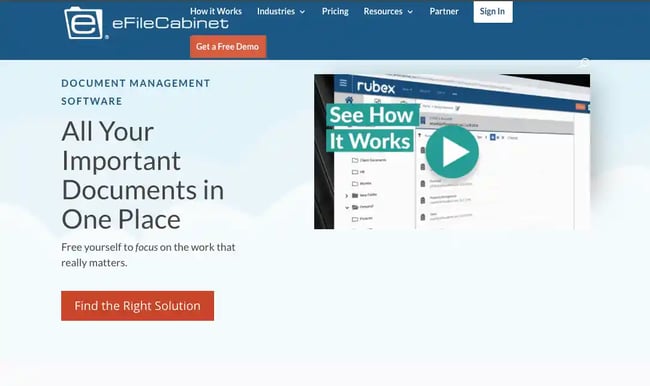Click the eFileCabinet wordmark text
Screen dimensions: 650x386
pos(170,23)
